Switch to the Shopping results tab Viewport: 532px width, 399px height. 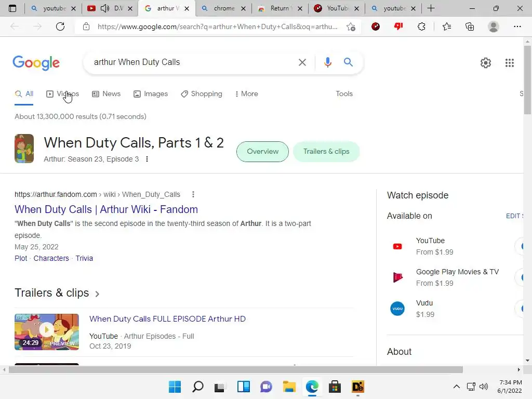pyautogui.click(x=202, y=94)
